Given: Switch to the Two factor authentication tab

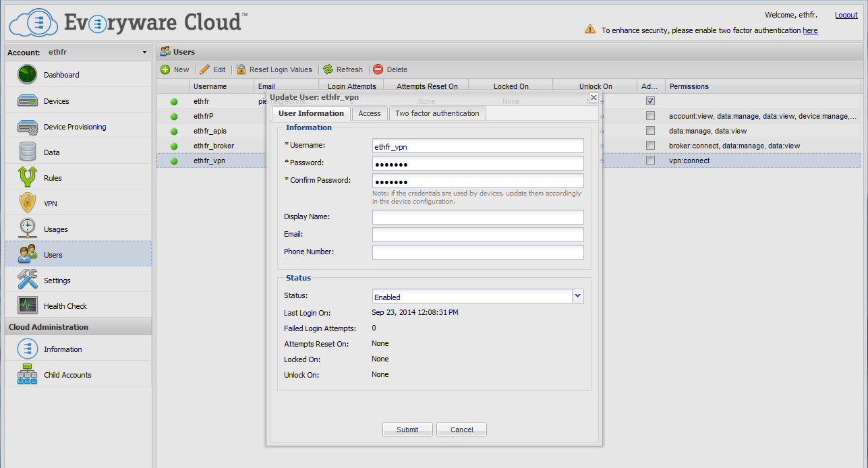Looking at the screenshot, I should coord(437,113).
